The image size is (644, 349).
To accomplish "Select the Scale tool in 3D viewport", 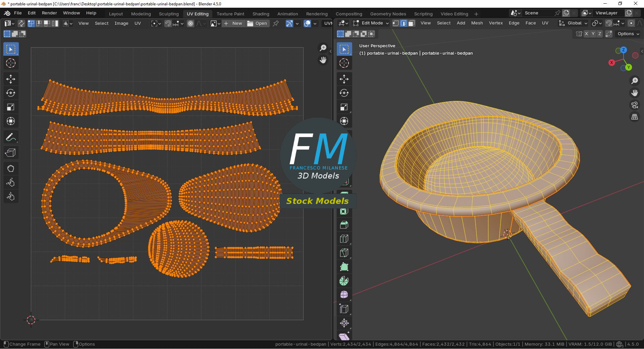I will [344, 107].
